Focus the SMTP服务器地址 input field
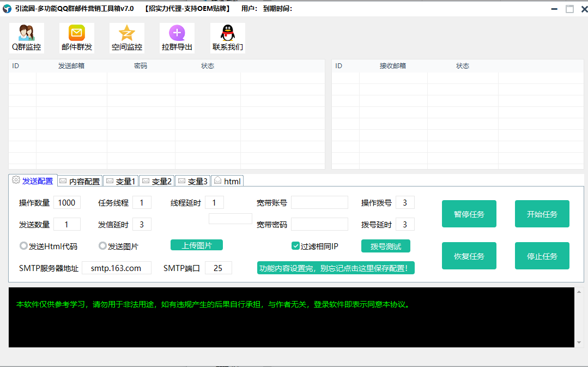 117,268
